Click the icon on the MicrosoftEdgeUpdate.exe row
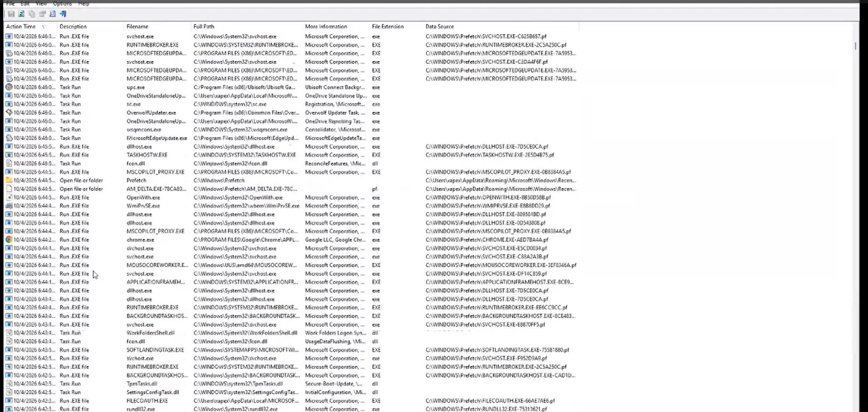Image resolution: width=868 pixels, height=412 pixels. (9, 138)
